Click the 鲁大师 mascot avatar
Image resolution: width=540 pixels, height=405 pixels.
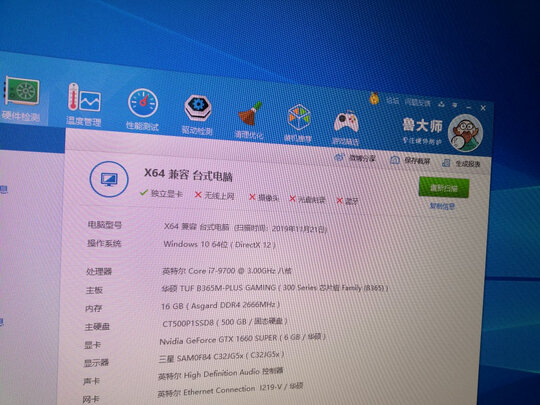tap(466, 133)
